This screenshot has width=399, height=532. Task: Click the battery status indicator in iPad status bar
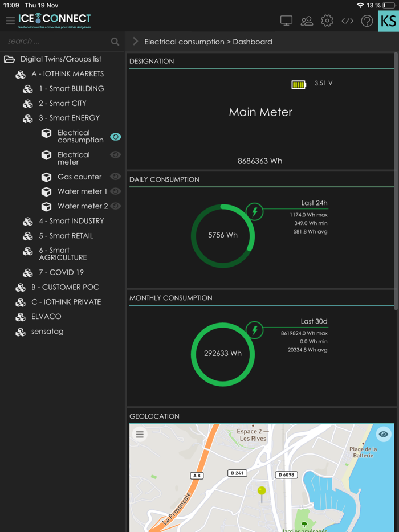pyautogui.click(x=389, y=6)
